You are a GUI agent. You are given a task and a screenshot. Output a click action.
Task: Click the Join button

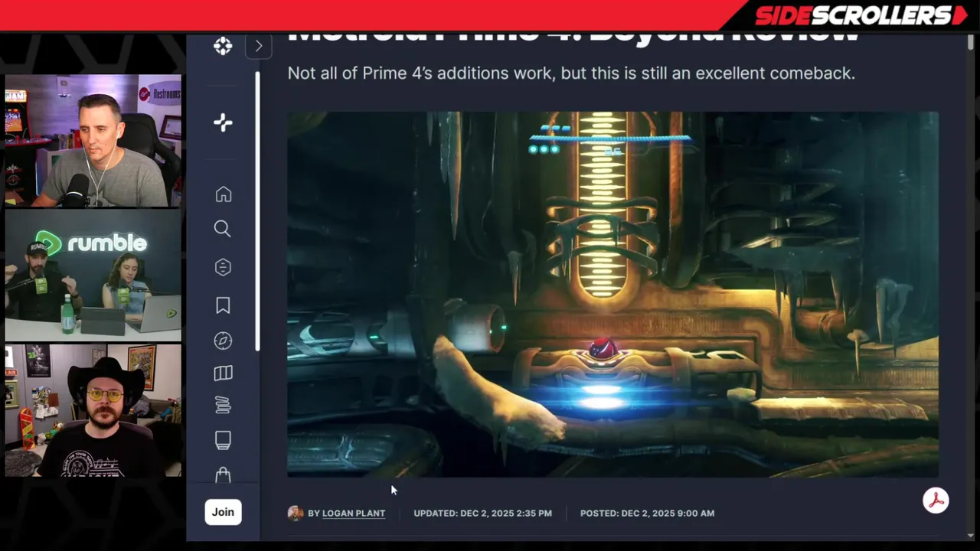(223, 512)
